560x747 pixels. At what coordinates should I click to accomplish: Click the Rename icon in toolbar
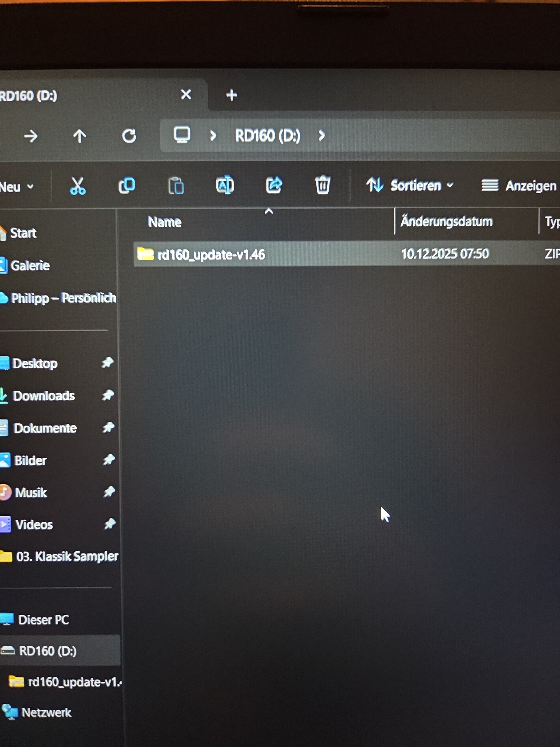(x=225, y=185)
